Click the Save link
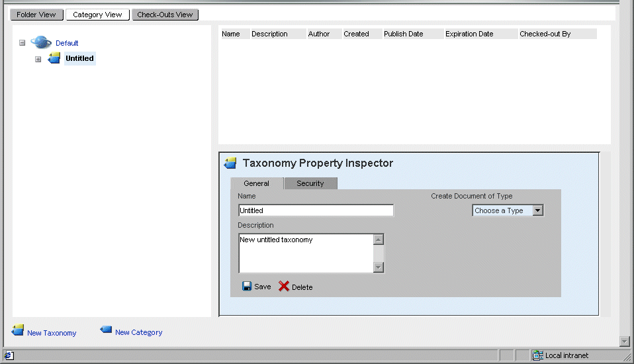The width and height of the screenshot is (634, 364). (263, 287)
